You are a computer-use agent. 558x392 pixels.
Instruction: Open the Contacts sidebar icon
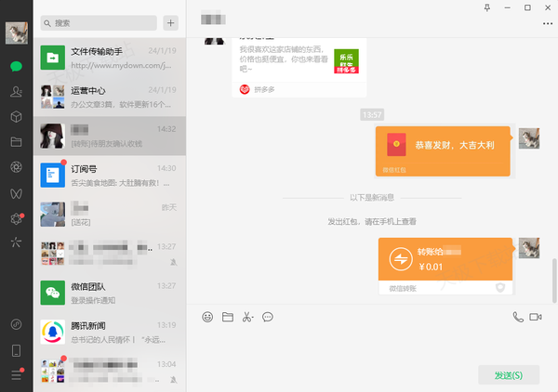(17, 92)
